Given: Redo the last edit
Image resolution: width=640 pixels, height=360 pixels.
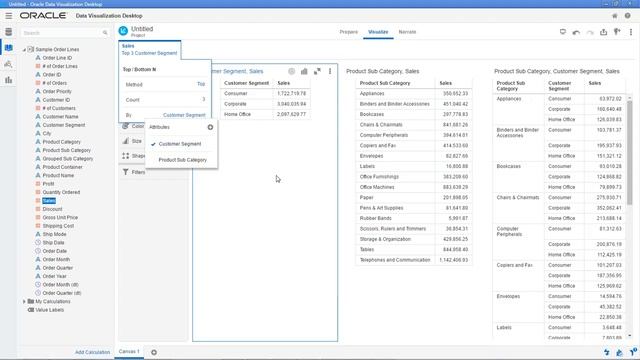Looking at the screenshot, I should pos(590,32).
